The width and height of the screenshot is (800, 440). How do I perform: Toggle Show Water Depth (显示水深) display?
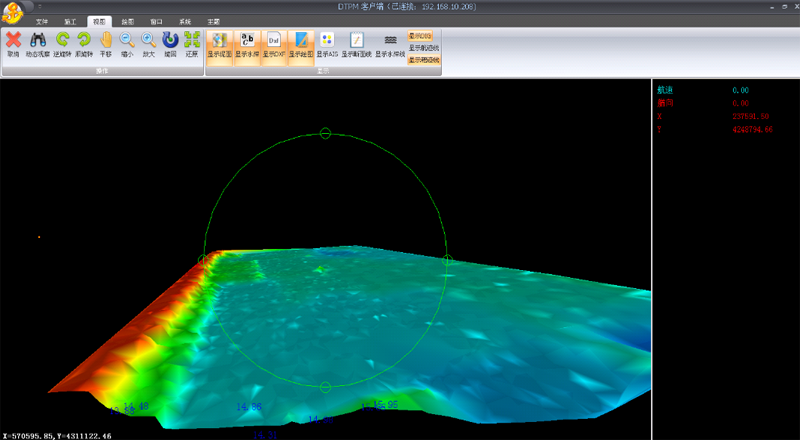[246, 45]
